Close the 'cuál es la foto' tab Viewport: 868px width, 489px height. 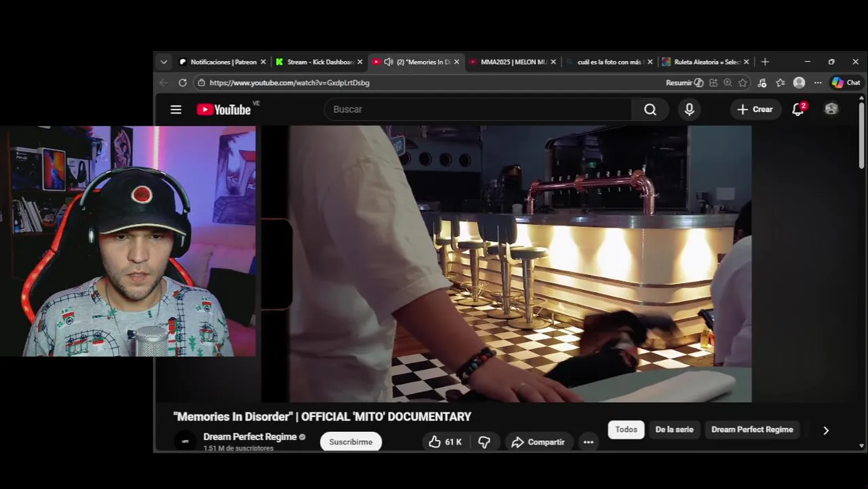pyautogui.click(x=650, y=62)
